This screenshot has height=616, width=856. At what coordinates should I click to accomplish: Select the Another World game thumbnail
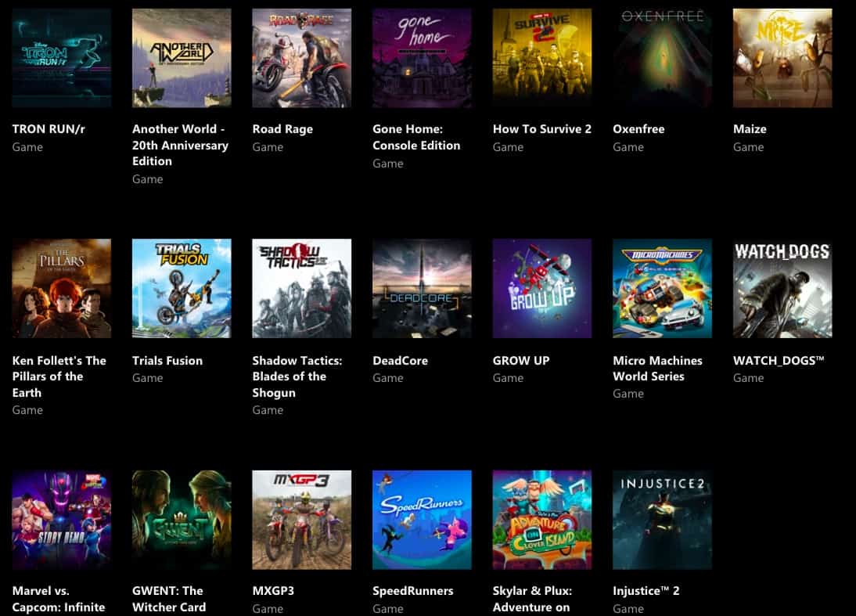[x=182, y=58]
